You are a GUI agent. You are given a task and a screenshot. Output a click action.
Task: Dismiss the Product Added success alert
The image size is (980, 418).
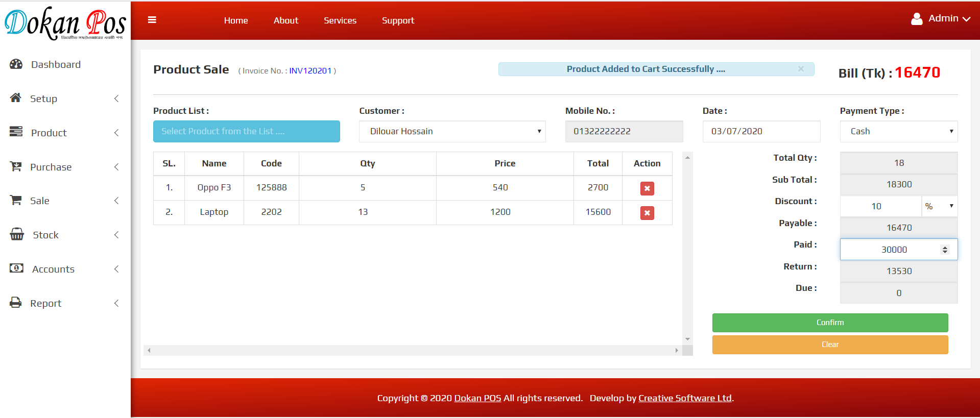coord(801,69)
